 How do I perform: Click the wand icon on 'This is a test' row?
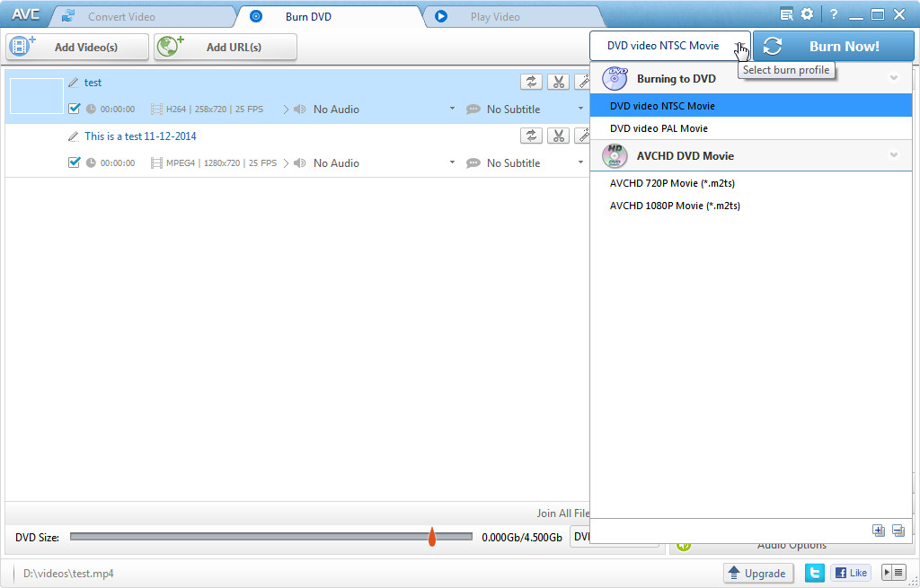click(x=582, y=136)
